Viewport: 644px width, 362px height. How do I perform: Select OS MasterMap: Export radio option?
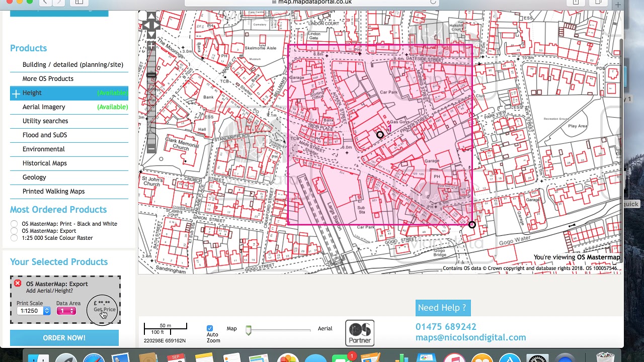(x=14, y=231)
